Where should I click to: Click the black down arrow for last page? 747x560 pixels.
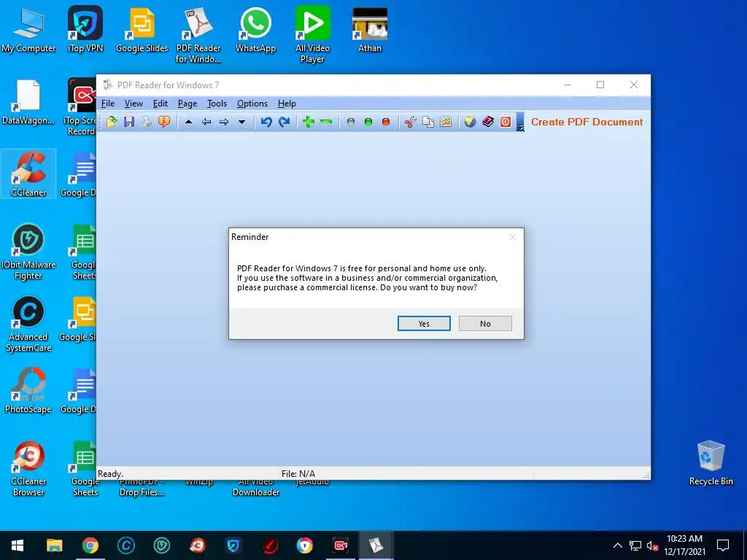pyautogui.click(x=241, y=122)
